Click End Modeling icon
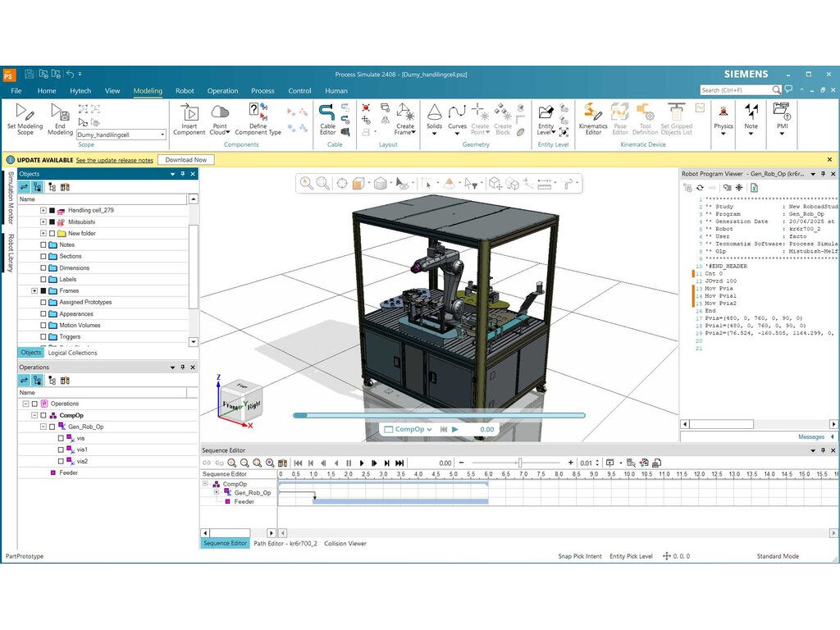 [x=60, y=112]
